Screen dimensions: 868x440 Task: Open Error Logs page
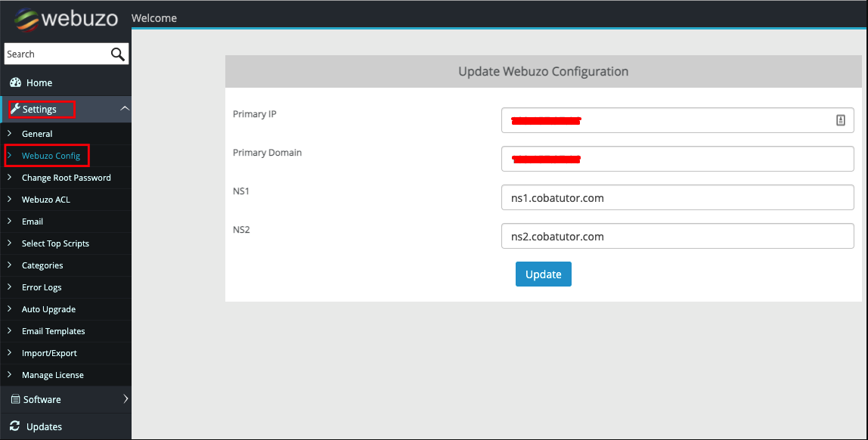pos(42,287)
